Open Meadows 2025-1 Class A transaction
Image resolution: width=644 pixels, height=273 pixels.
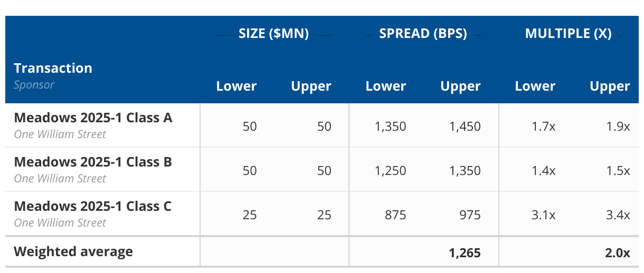coord(93,118)
